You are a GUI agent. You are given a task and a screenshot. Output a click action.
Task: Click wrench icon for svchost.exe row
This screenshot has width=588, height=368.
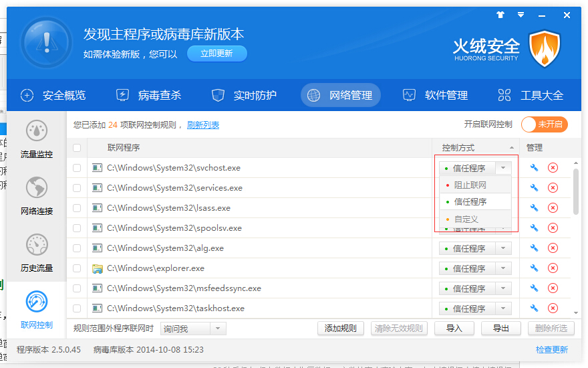(x=534, y=168)
